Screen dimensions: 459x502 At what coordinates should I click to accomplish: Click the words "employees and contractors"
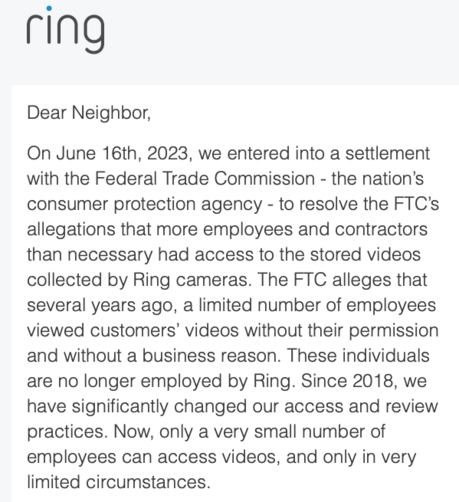click(315, 229)
